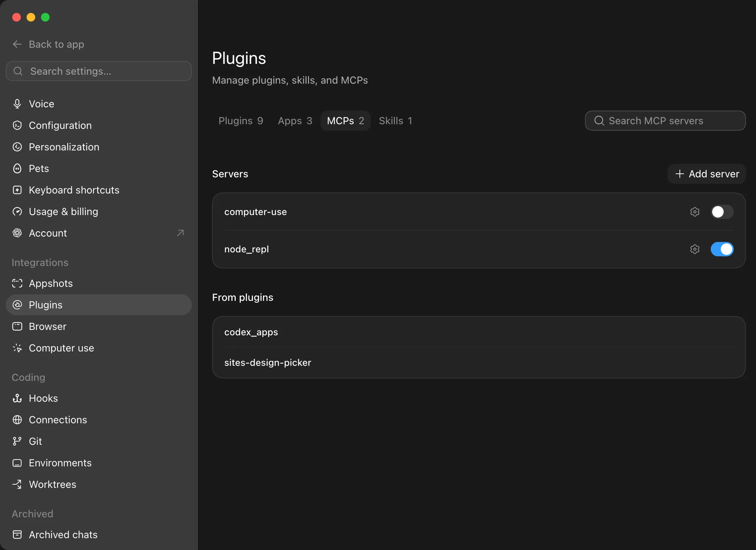
Task: Click the Account external link arrow
Action: tap(180, 233)
